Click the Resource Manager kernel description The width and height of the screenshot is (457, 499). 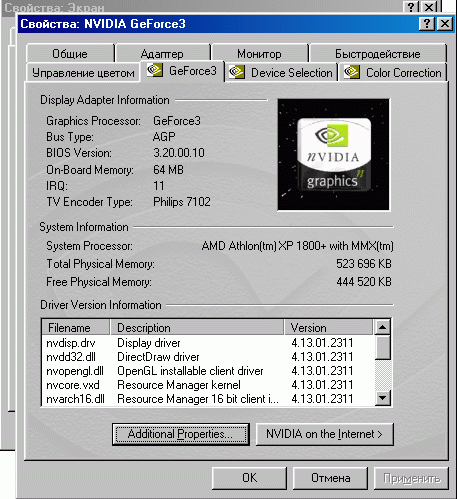point(179,385)
